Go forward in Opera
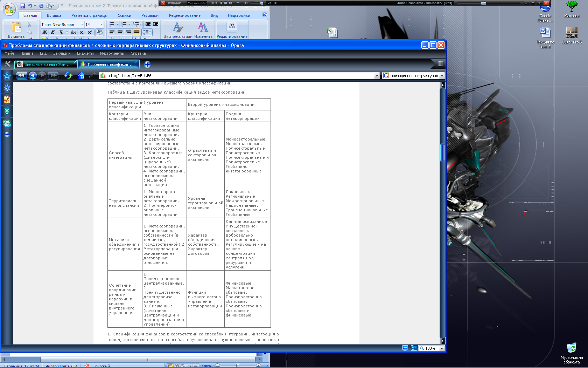 [42, 75]
